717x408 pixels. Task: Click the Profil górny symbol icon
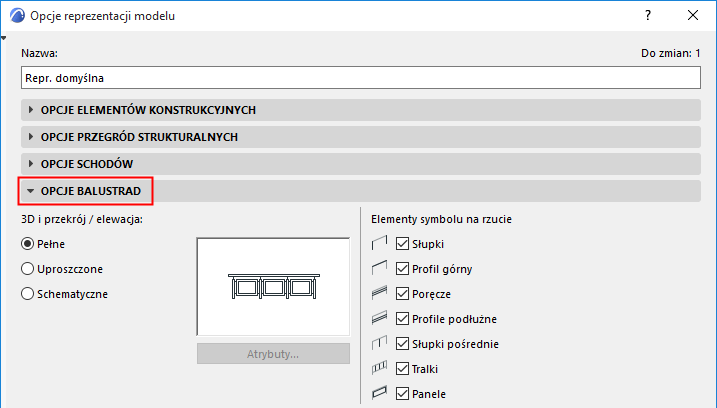[x=379, y=268]
